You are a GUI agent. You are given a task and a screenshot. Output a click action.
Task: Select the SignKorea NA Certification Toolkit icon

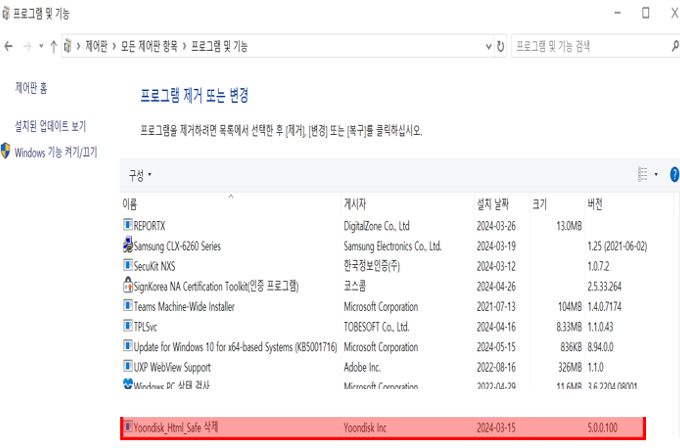pyautogui.click(x=128, y=284)
